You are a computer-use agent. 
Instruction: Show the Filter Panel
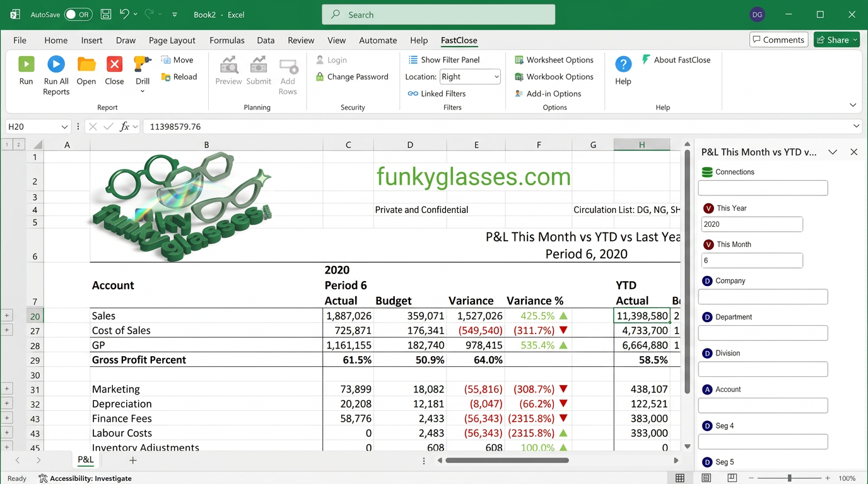[444, 60]
